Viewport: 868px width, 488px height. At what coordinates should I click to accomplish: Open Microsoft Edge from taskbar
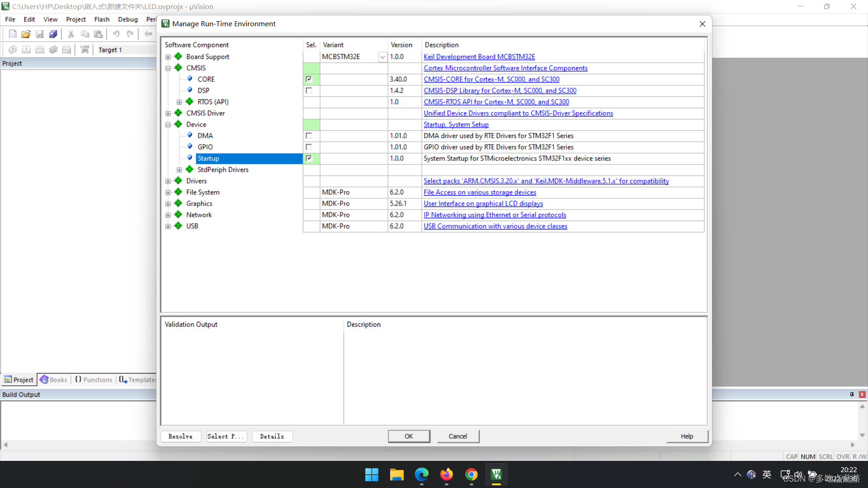[x=421, y=474]
